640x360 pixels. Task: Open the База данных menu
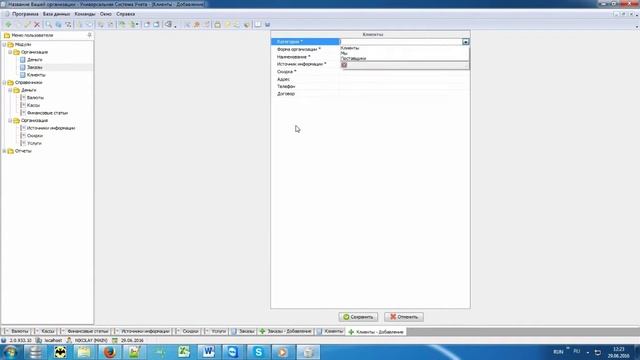(56, 14)
